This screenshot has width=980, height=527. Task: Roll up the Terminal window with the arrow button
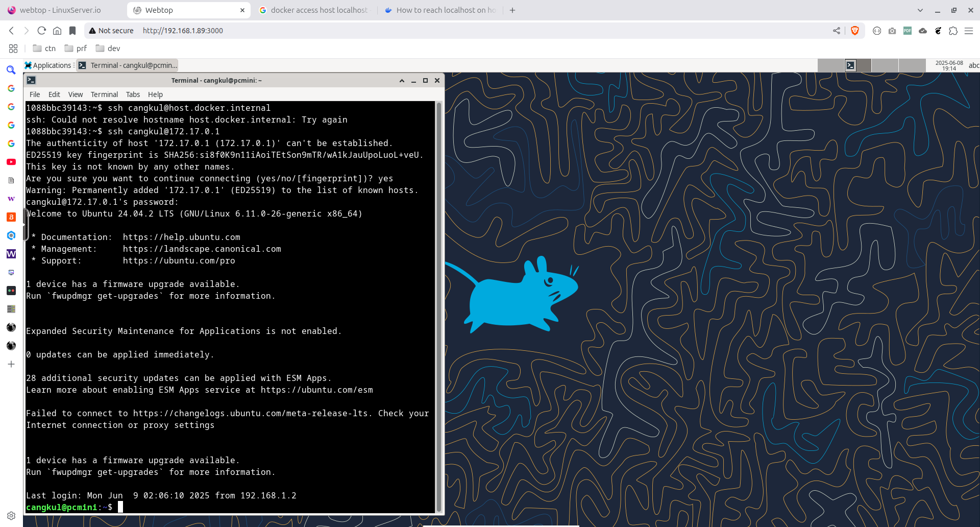click(402, 81)
